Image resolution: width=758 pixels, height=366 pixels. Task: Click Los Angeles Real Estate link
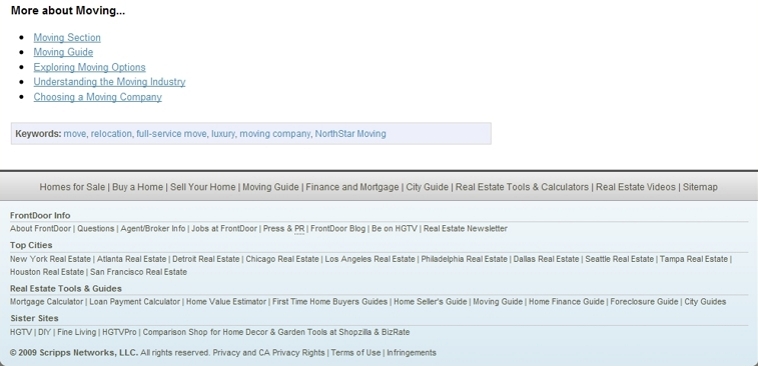(x=370, y=259)
